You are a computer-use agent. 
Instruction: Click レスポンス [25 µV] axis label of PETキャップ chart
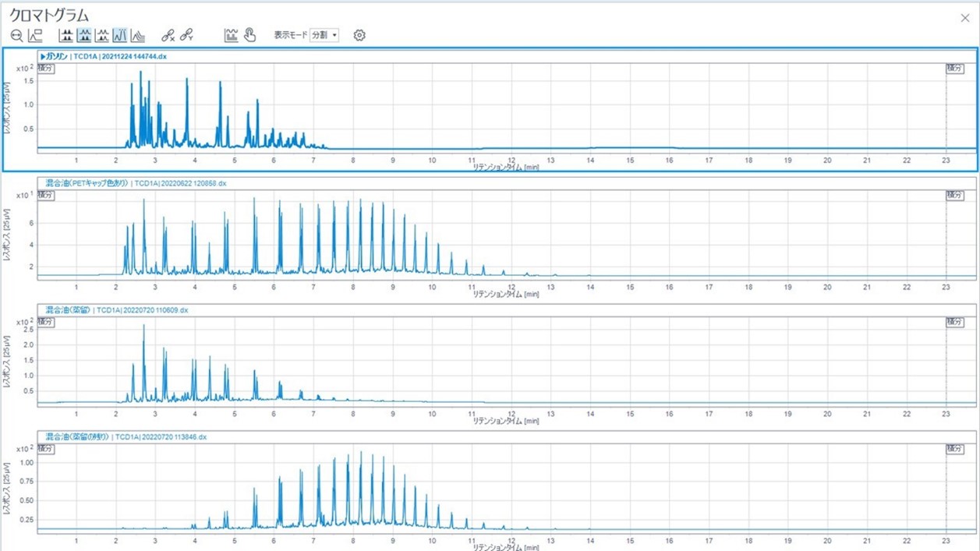point(7,235)
